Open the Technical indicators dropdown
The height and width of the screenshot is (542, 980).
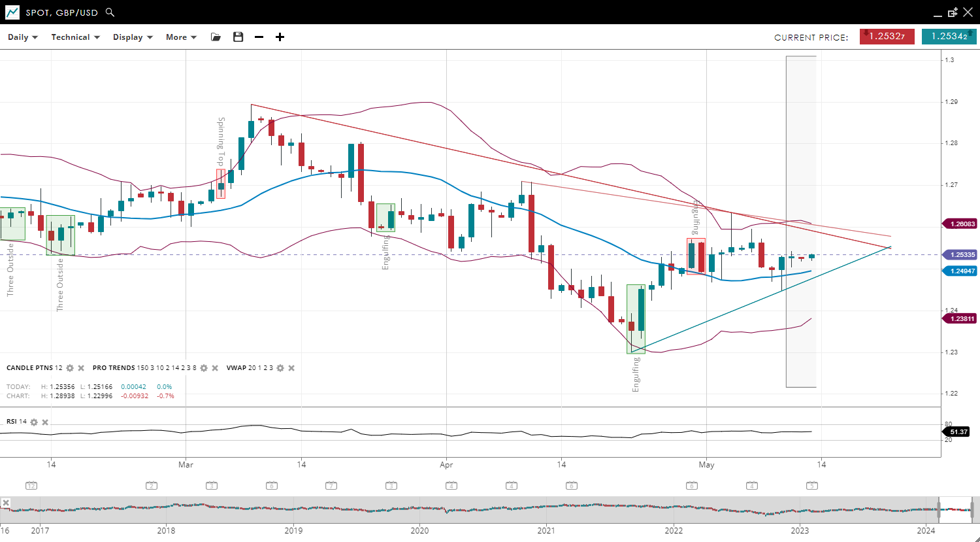75,37
